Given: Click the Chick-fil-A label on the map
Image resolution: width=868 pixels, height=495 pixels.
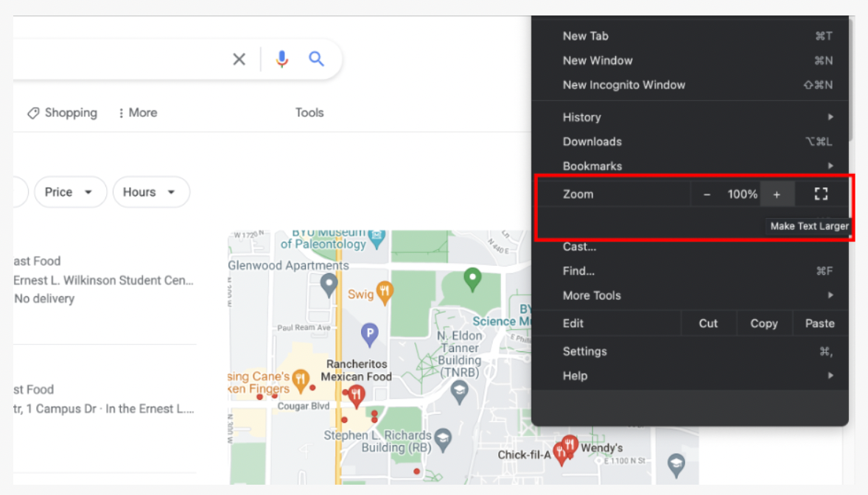Looking at the screenshot, I should point(524,454).
